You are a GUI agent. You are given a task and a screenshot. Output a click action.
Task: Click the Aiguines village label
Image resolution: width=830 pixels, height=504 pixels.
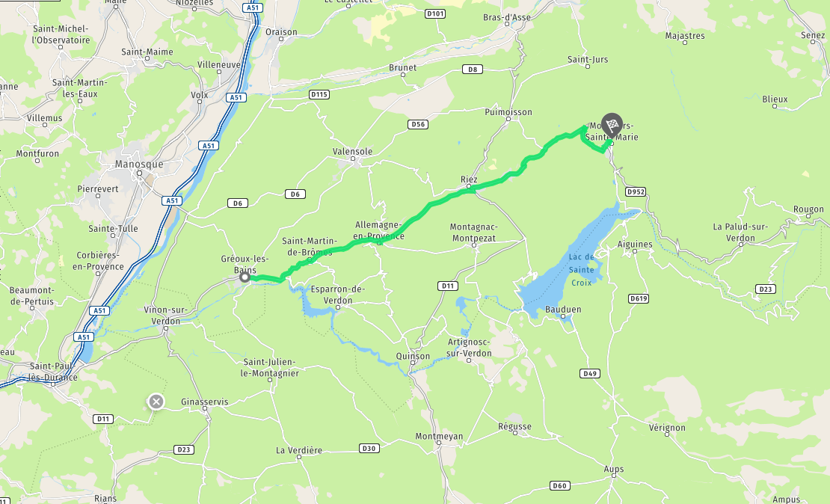coord(635,245)
